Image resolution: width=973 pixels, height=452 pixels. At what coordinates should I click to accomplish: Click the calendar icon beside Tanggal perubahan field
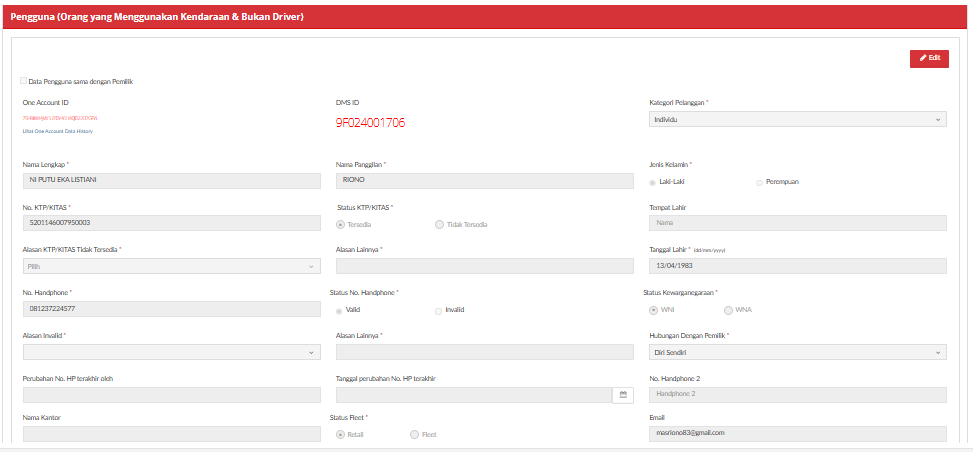[x=623, y=395]
